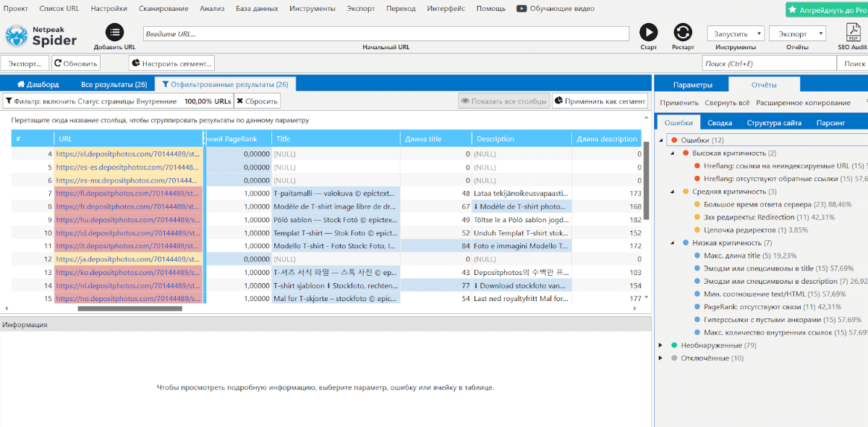Open the Запустить tools dropdown
This screenshot has height=427, width=868.
pyautogui.click(x=736, y=33)
